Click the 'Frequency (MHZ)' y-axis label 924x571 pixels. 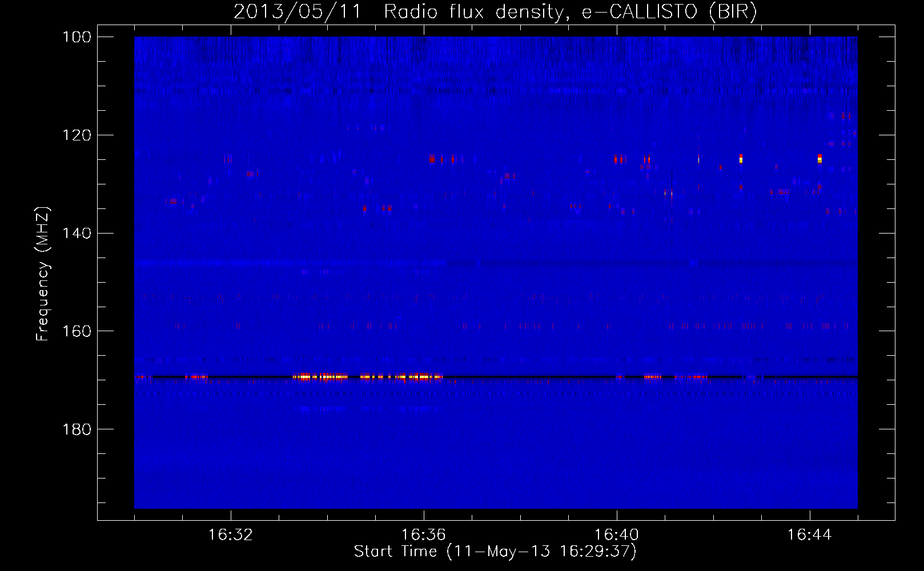point(43,274)
